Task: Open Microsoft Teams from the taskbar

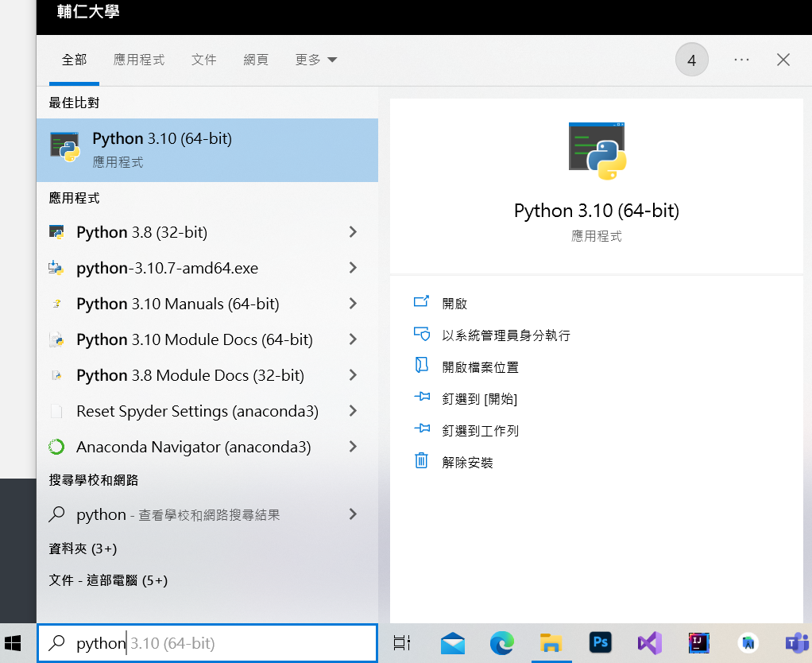Action: (x=798, y=643)
